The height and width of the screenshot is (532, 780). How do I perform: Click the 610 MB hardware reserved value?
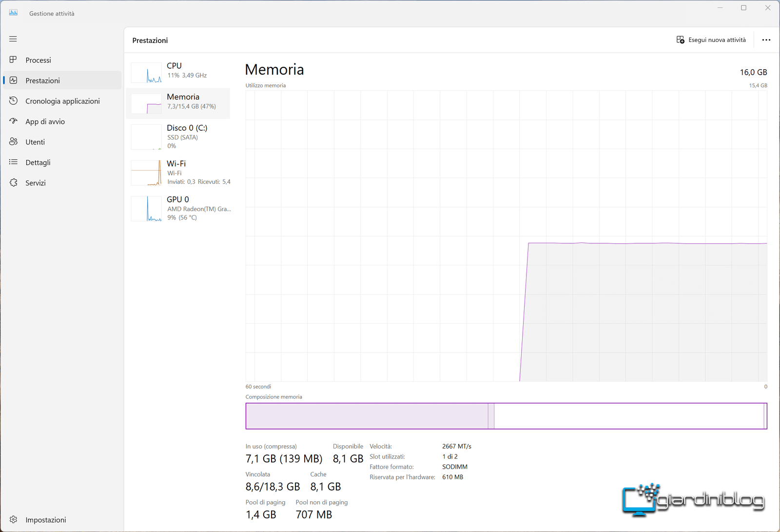[453, 477]
